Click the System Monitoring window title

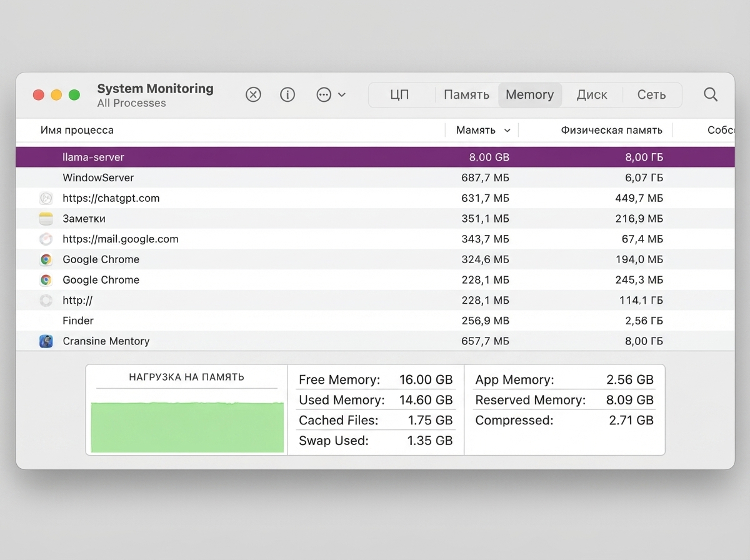click(x=155, y=89)
